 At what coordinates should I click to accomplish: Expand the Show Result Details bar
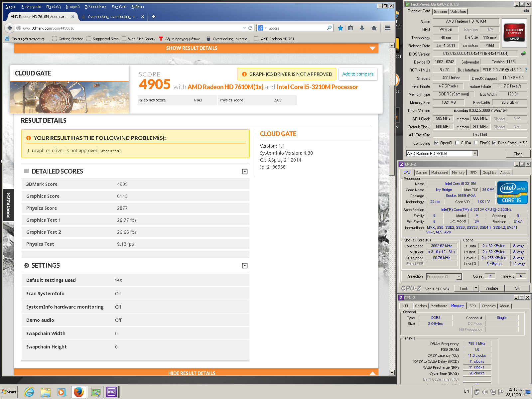click(x=197, y=48)
